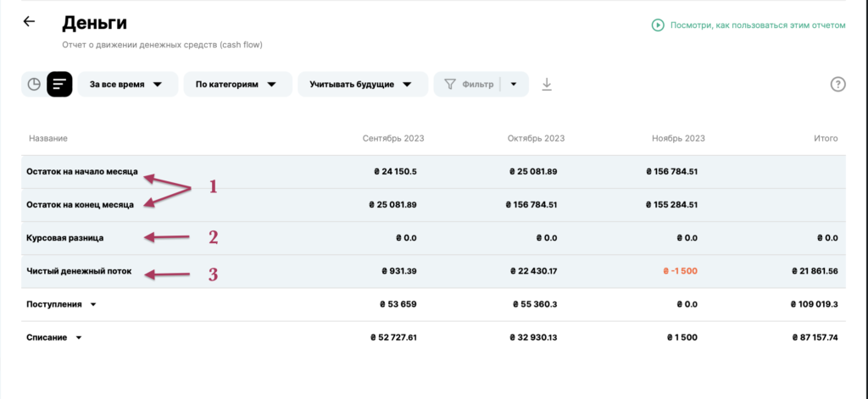Click the value ₴ 24 150.5
868x399 pixels.
(395, 172)
